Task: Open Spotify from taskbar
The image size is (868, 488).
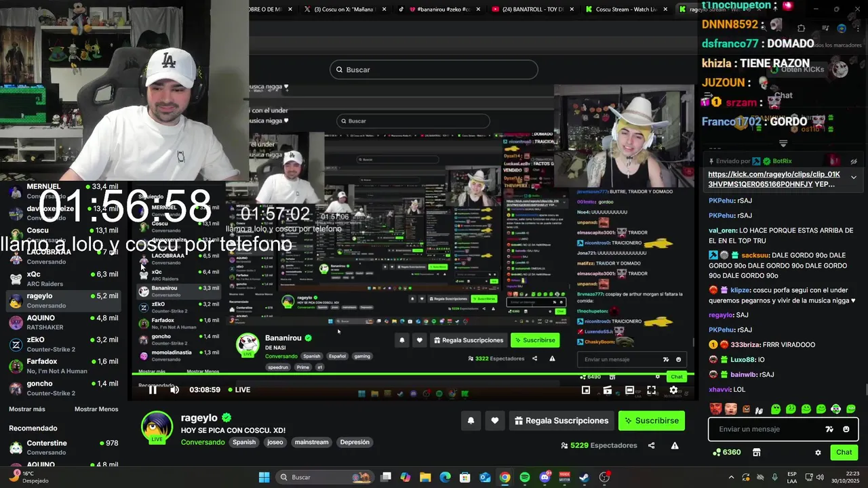Action: coord(525,477)
